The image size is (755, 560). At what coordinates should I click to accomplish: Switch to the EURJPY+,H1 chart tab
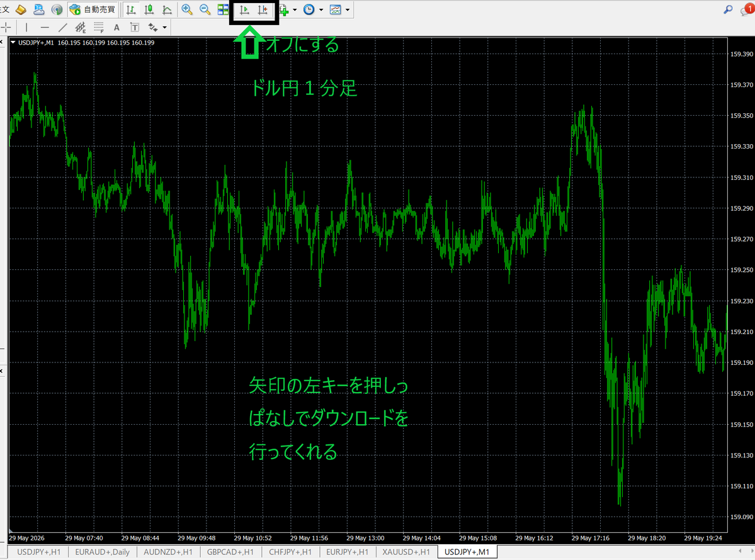[347, 552]
